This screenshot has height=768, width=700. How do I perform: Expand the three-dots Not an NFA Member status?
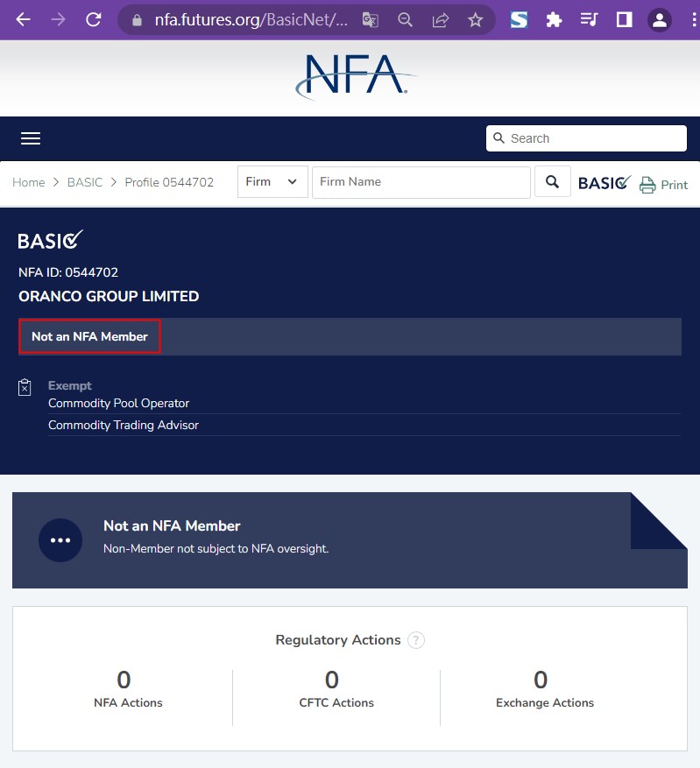click(60, 540)
